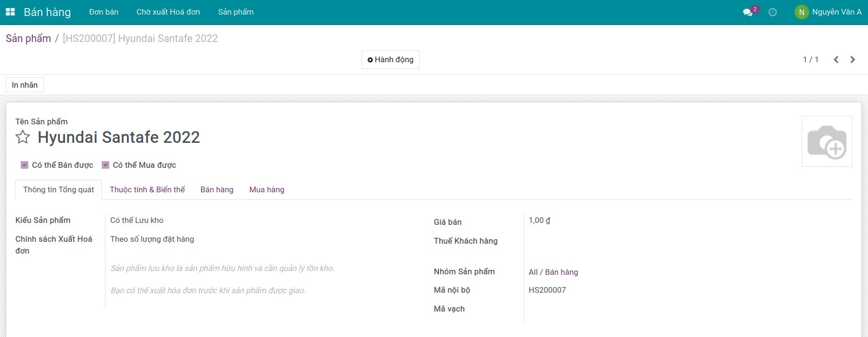868x337 pixels.
Task: Toggle the Có thể Mua được checkbox
Action: [x=105, y=165]
